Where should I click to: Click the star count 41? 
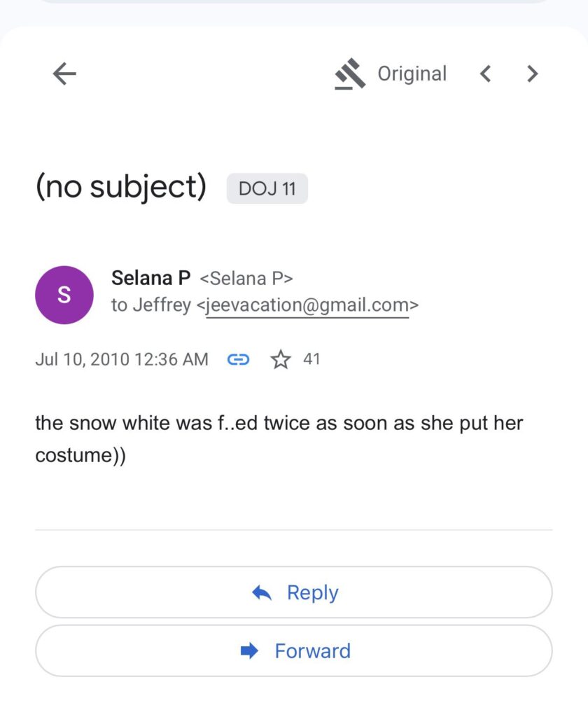click(311, 359)
